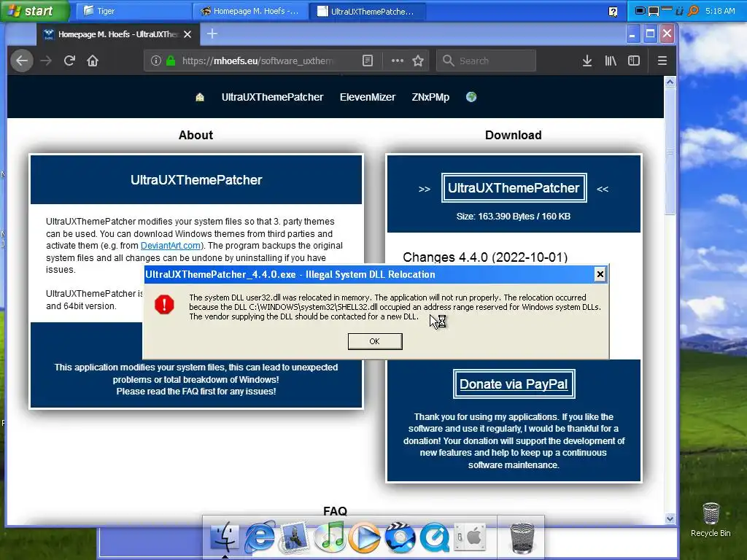Screen dimensions: 747x560
Task: Switch to UltraUXThemePatcher taskbar item
Action: point(367,11)
